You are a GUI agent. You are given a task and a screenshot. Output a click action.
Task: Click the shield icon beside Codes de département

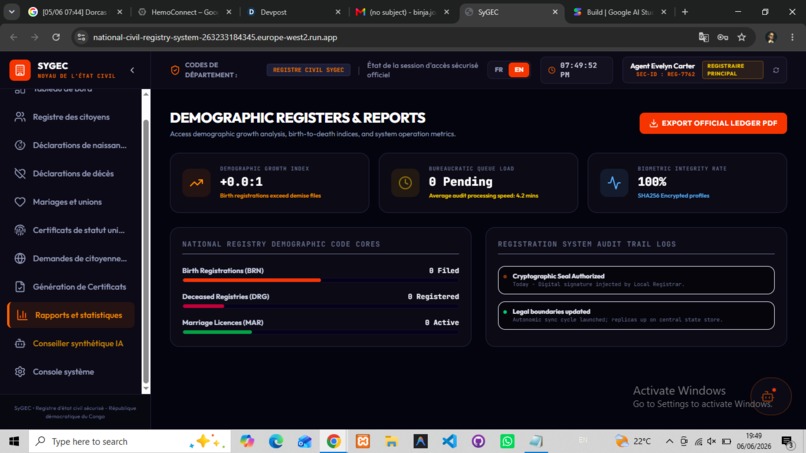[175, 70]
